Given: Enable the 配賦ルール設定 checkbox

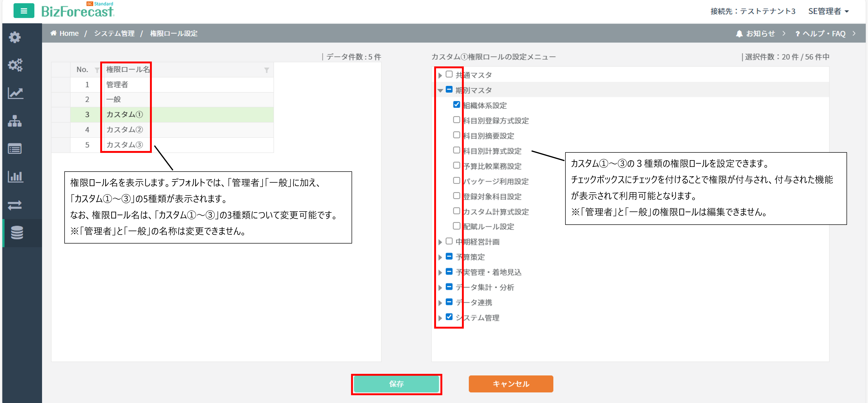Looking at the screenshot, I should [456, 226].
